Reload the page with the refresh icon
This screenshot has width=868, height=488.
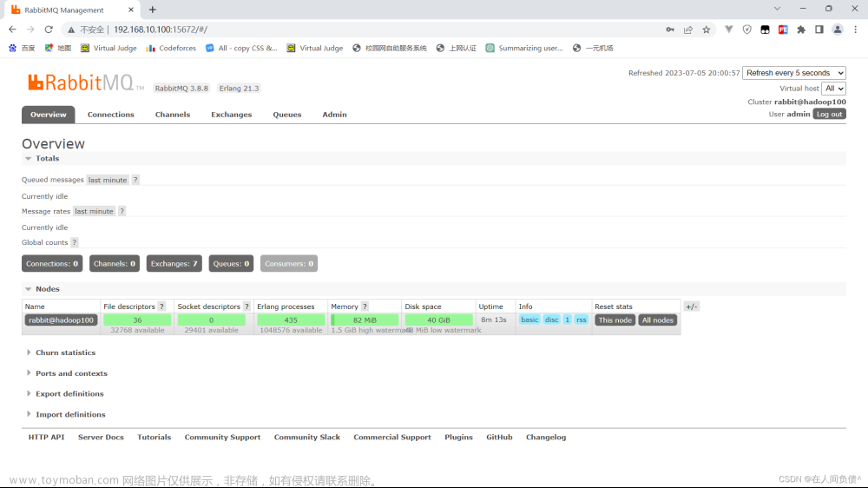(x=49, y=30)
